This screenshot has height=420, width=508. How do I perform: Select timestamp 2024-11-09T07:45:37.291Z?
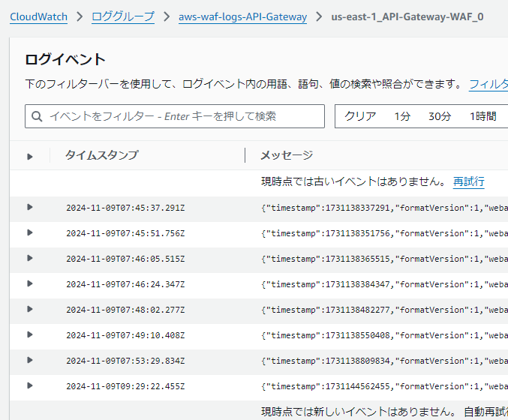(125, 208)
